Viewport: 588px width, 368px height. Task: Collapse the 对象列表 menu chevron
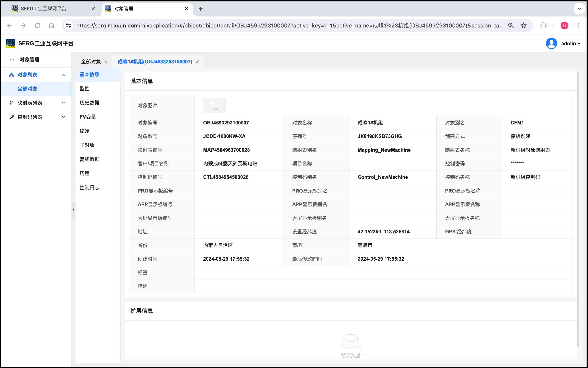pos(64,75)
